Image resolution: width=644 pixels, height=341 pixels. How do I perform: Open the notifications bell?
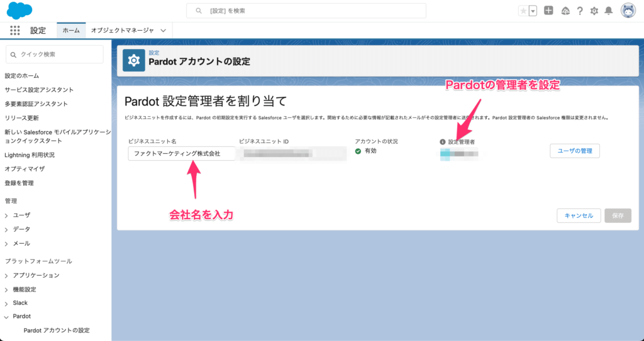[x=608, y=11]
